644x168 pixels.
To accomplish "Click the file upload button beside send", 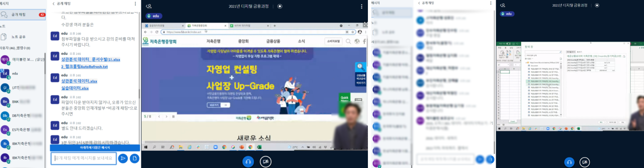I will pos(134,158).
